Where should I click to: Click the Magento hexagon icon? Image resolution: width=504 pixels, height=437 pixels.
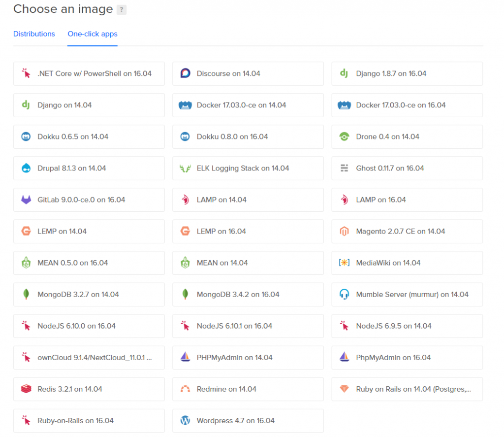pyautogui.click(x=344, y=231)
